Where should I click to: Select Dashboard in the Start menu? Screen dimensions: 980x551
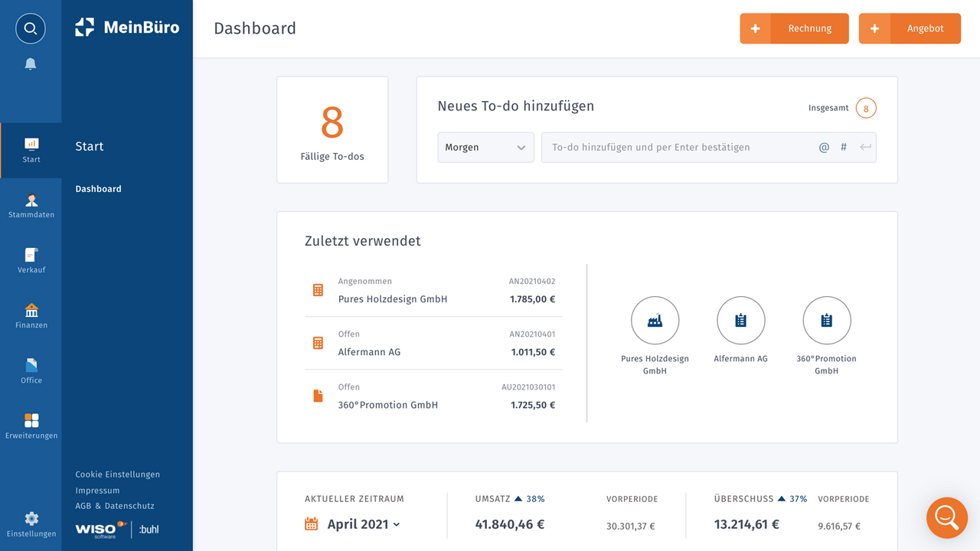[98, 188]
